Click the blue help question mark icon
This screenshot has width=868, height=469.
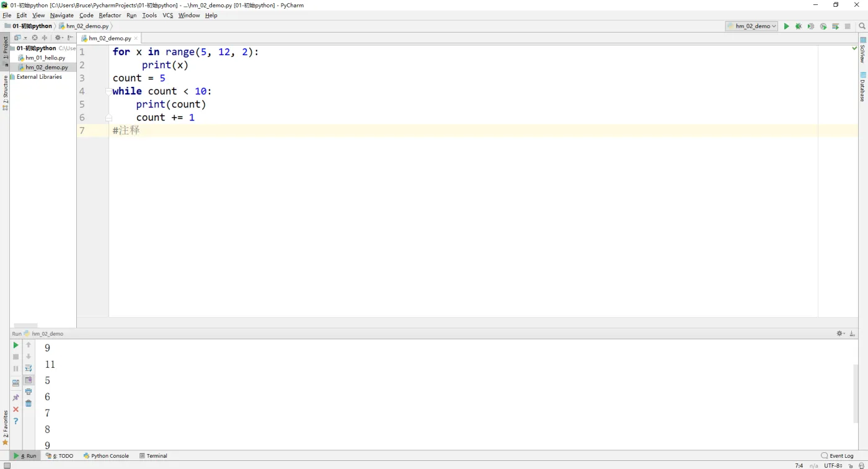(x=16, y=421)
